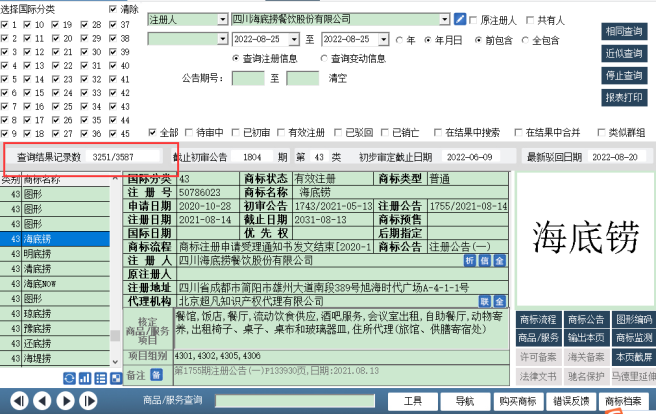This screenshot has width=656, height=414.
Task: Toggle the 有效注册 status checkbox
Action: coord(282,132)
